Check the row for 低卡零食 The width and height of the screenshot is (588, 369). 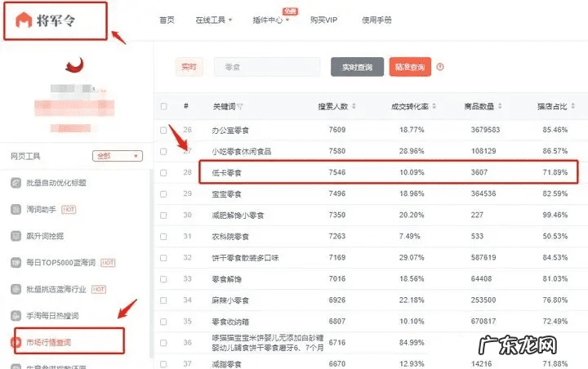point(163,173)
